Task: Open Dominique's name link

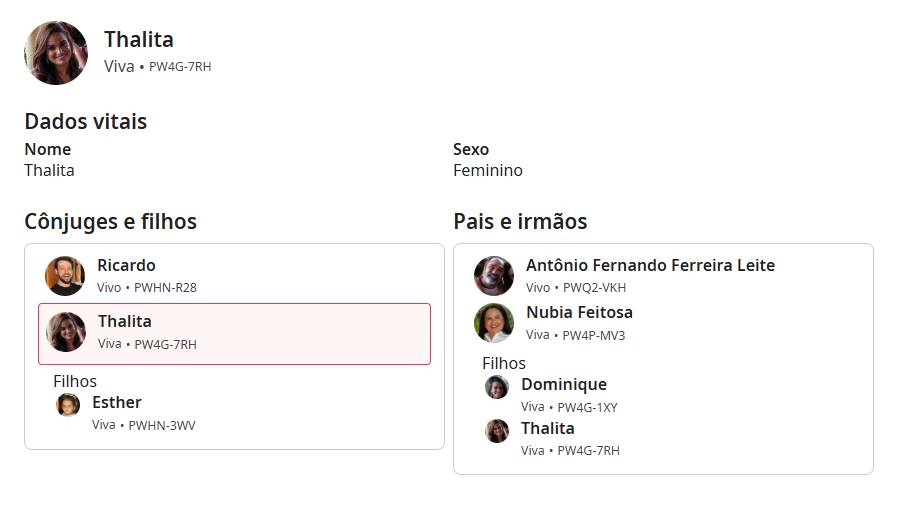Action: coord(563,384)
